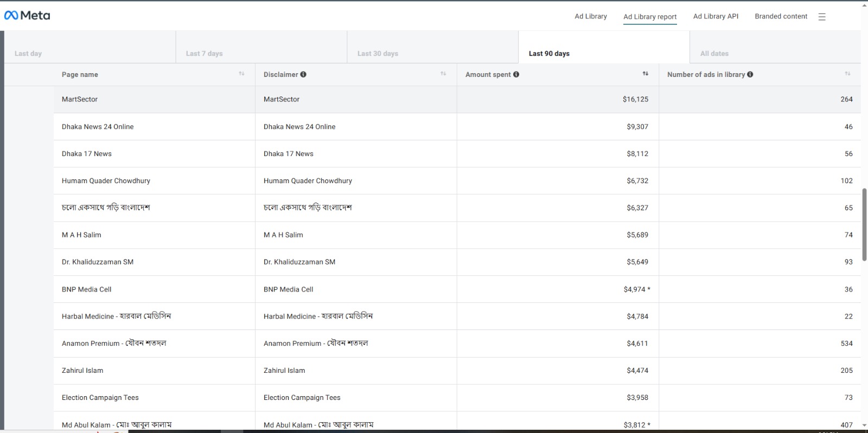This screenshot has width=868, height=433.
Task: Switch to All dates tab
Action: click(775, 47)
